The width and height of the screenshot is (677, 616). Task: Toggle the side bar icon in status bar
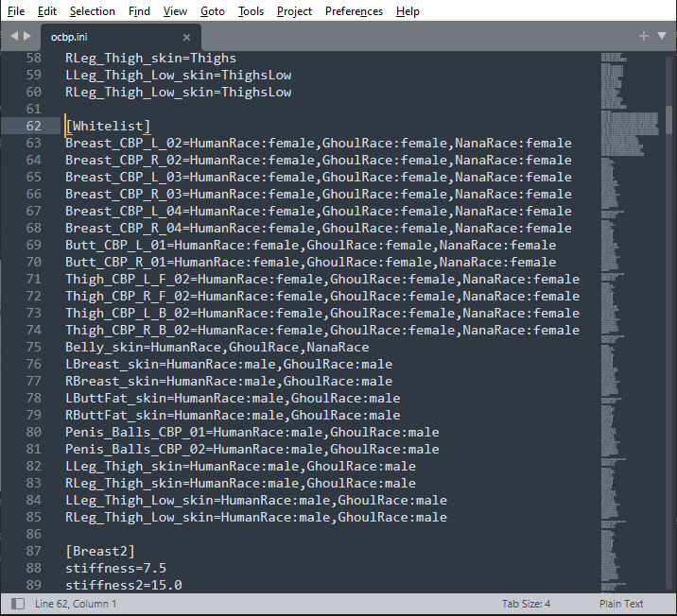pos(18,604)
